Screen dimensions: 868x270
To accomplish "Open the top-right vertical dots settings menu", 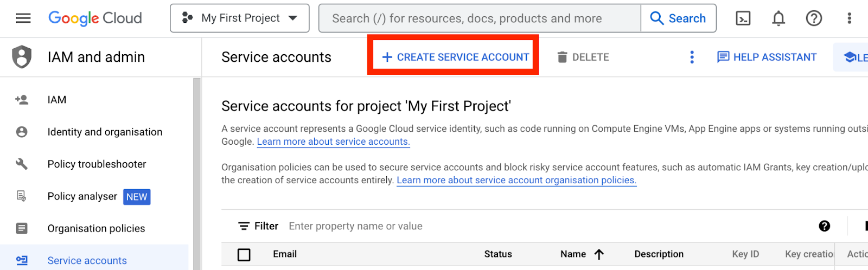I will pos(849,18).
